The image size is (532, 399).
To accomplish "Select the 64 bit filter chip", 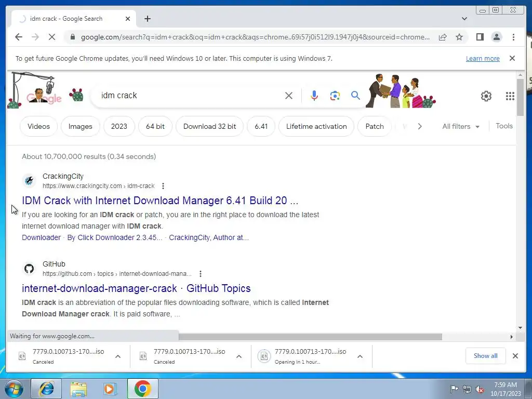I will 155,126.
